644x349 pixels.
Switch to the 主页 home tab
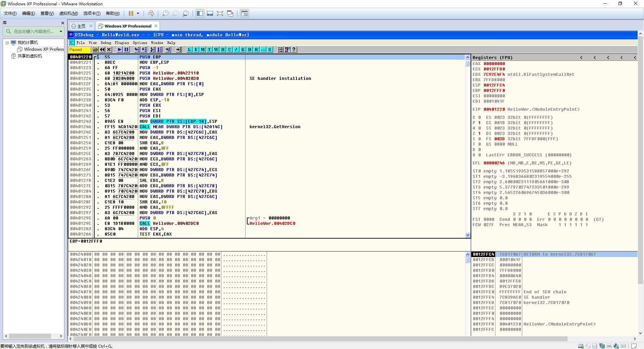coord(82,26)
